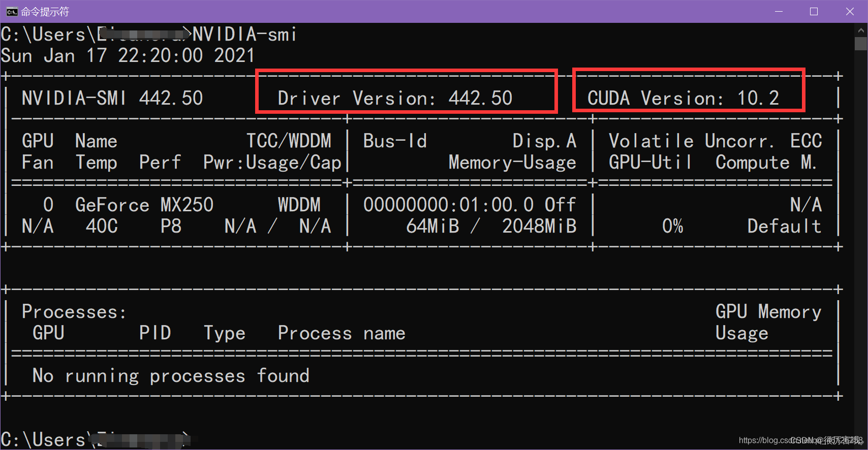Screen dimensions: 868x450
Task: Click 'Driver Version: 442.50' text
Action: tap(395, 98)
